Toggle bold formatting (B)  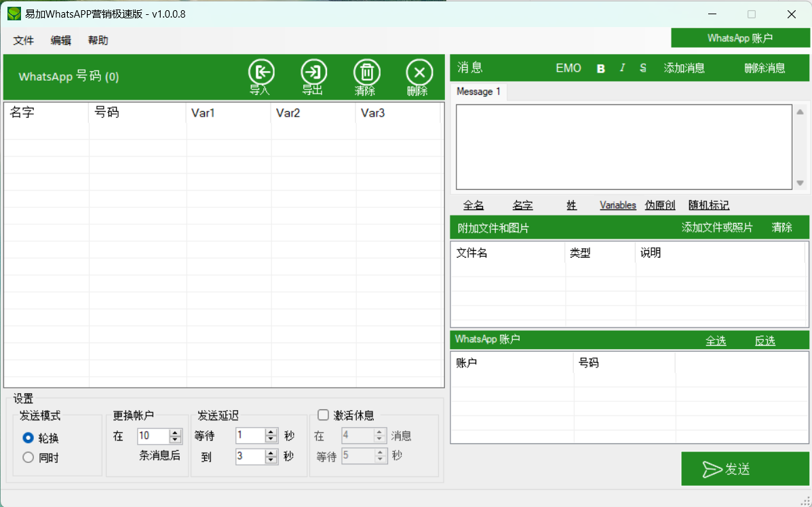click(601, 68)
